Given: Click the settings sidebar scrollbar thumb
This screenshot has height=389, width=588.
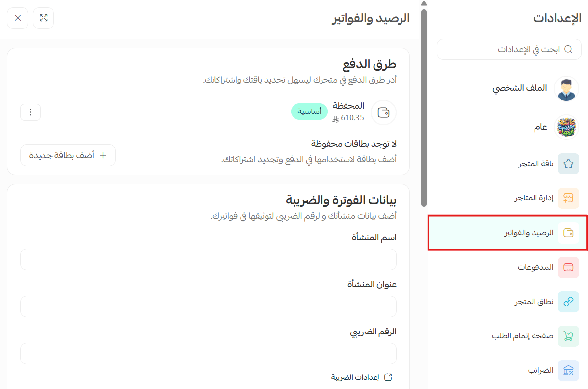Looking at the screenshot, I should tap(424, 108).
